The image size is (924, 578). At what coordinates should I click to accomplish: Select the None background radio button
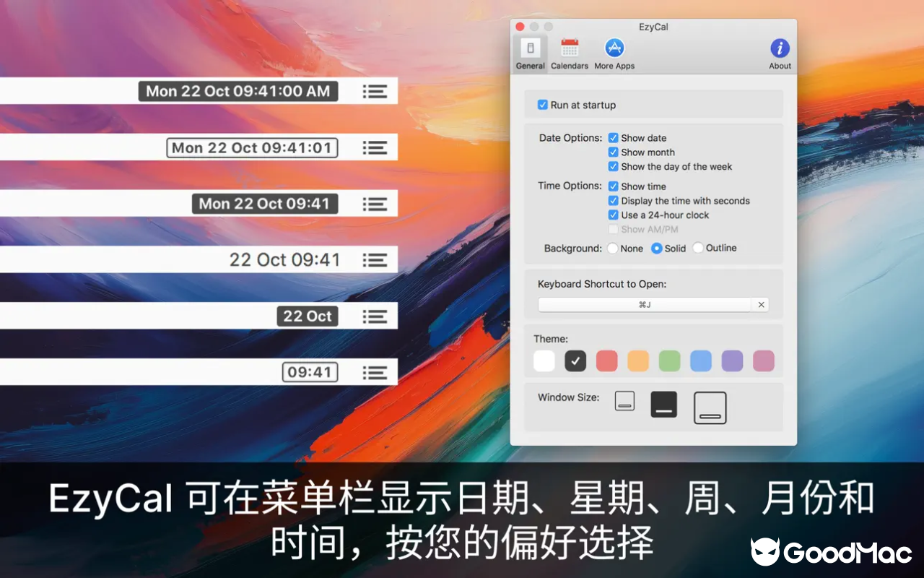[x=613, y=248]
